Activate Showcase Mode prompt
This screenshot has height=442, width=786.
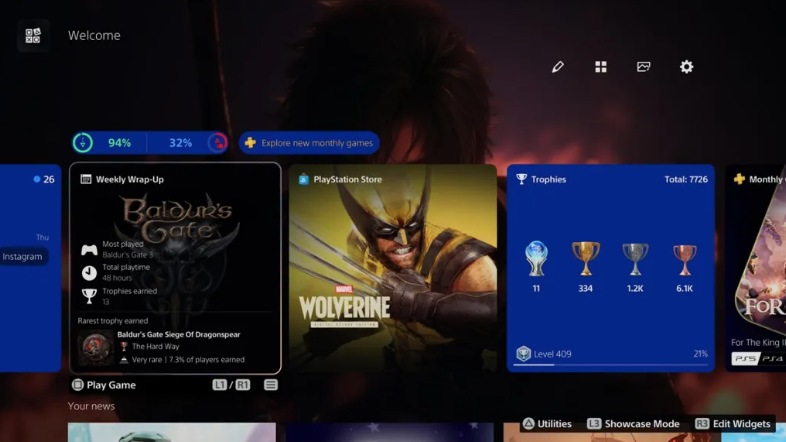(x=634, y=424)
